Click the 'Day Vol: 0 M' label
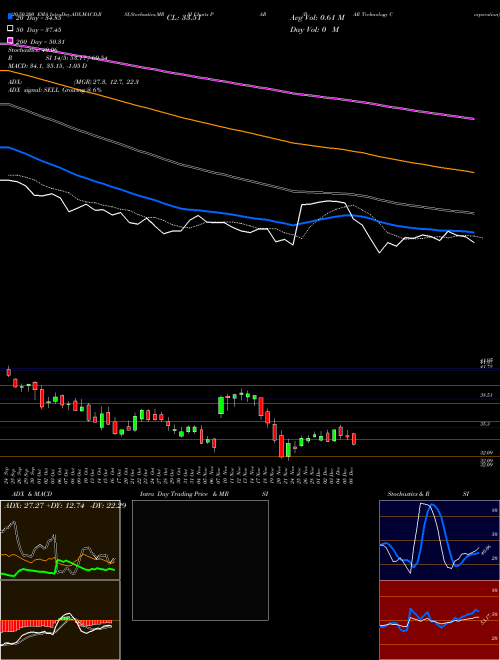Image resolution: width=500 pixels, height=660 pixels. coord(314,29)
